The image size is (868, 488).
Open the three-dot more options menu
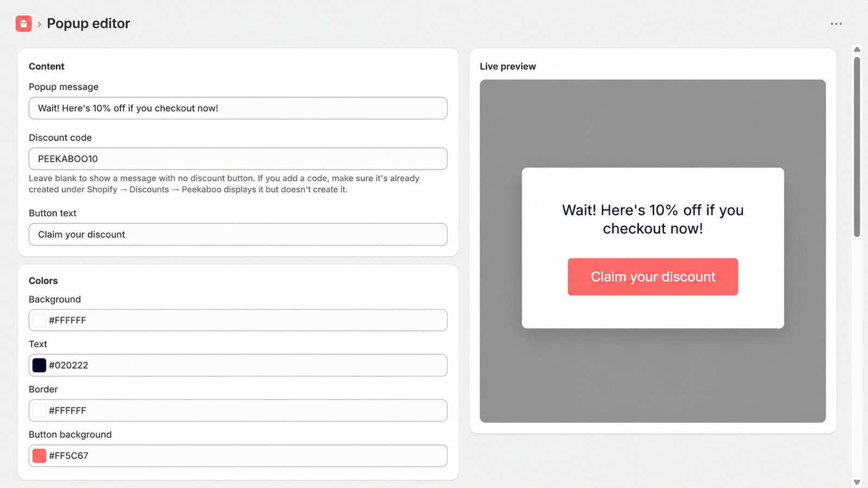tap(836, 24)
